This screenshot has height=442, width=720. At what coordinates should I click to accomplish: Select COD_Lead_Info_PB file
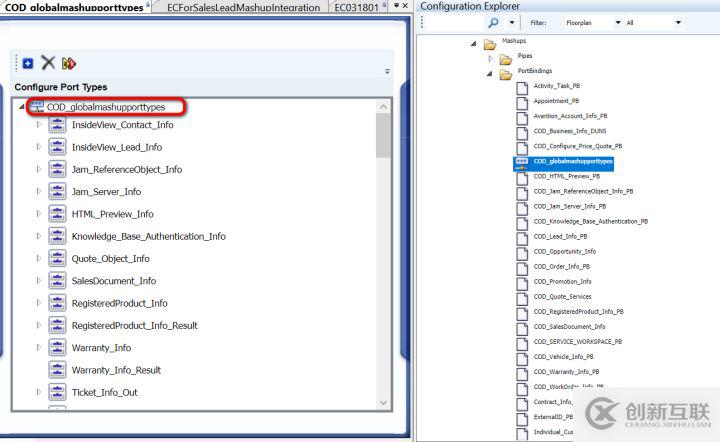(560, 236)
